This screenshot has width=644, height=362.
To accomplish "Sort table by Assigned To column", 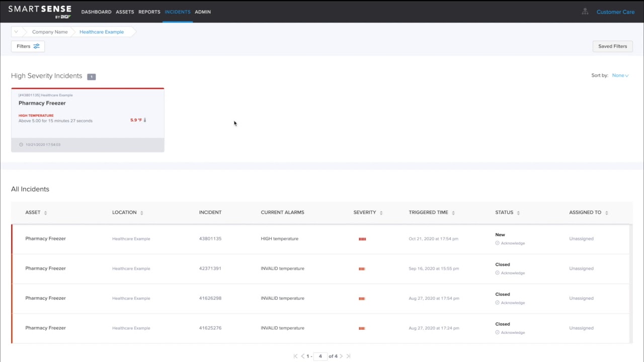I will pyautogui.click(x=606, y=213).
